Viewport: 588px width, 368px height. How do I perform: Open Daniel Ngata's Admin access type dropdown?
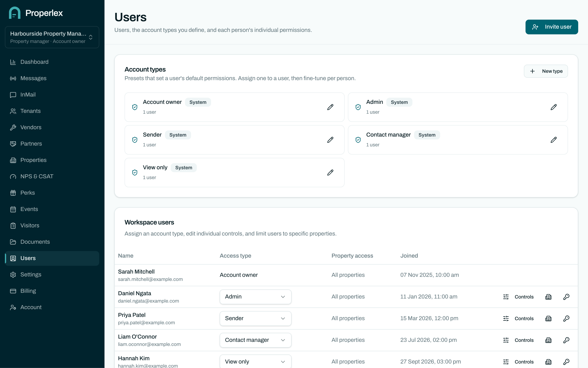tap(255, 297)
